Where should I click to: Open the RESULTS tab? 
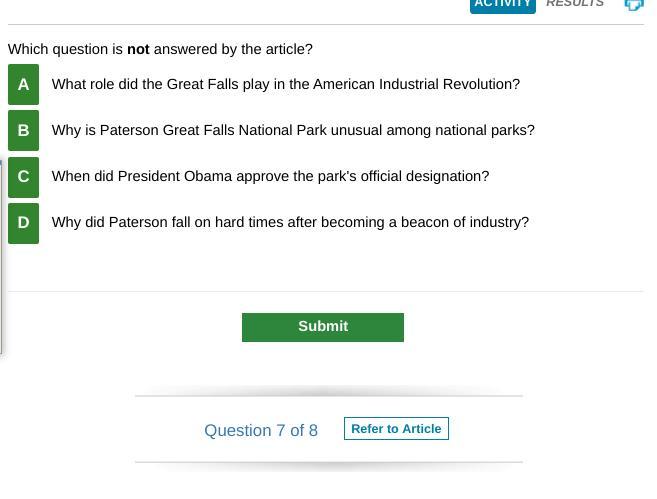(575, 5)
